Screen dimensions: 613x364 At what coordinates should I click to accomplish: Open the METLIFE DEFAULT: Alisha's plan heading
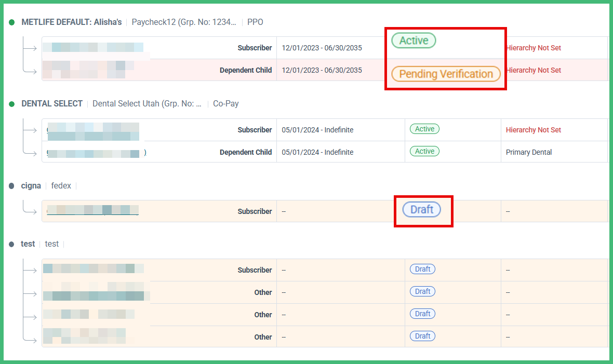(72, 22)
